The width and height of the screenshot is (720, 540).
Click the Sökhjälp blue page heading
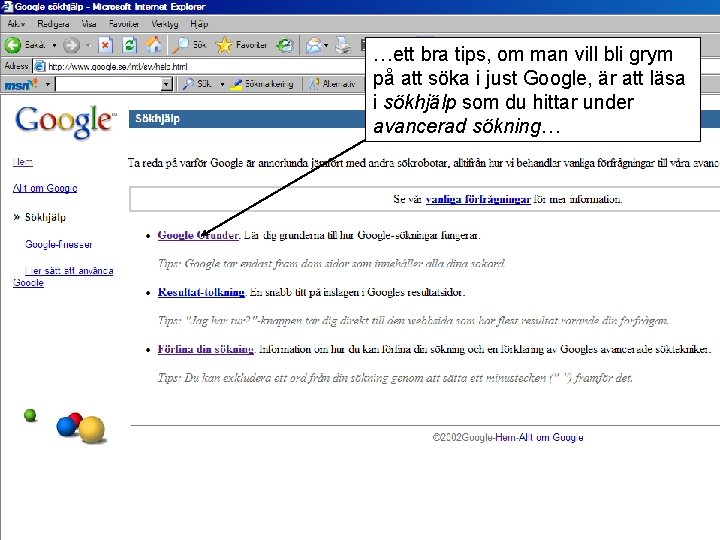click(x=158, y=118)
